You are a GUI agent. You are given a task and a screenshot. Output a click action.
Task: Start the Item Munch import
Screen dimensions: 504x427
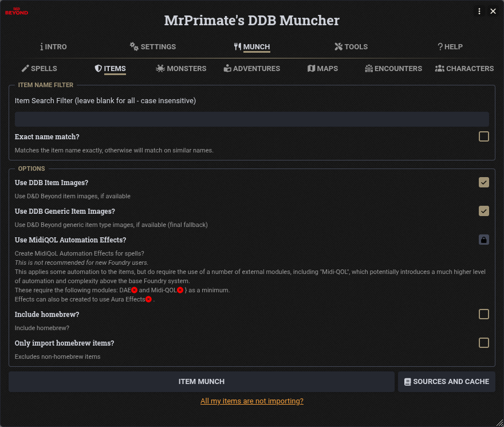[202, 382]
